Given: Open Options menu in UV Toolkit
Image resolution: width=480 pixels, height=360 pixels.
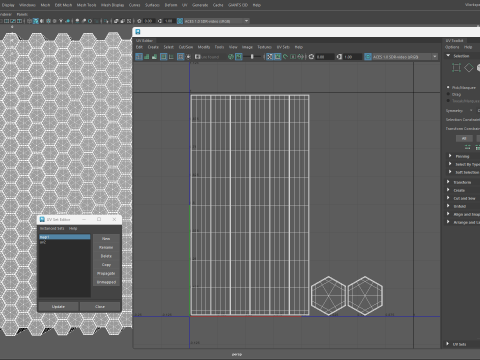Looking at the screenshot, I should coord(452,47).
